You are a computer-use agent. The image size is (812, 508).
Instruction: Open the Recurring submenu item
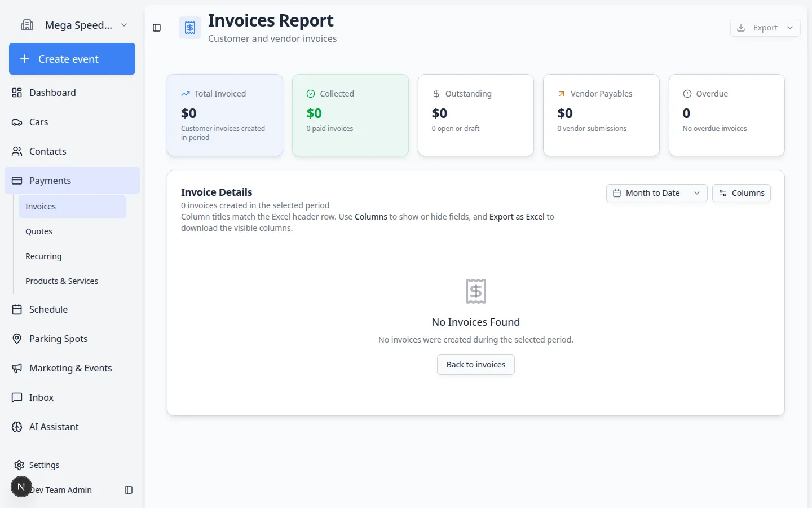tap(72, 256)
